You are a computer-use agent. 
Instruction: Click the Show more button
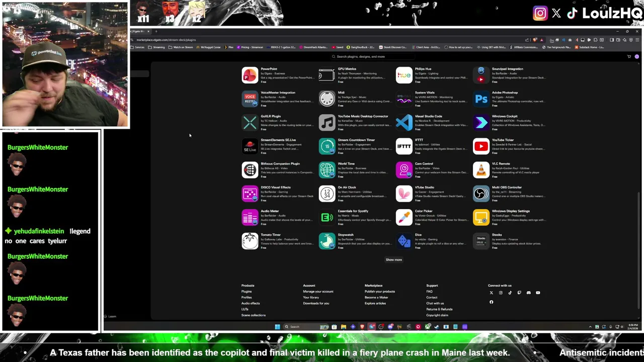coord(393,260)
